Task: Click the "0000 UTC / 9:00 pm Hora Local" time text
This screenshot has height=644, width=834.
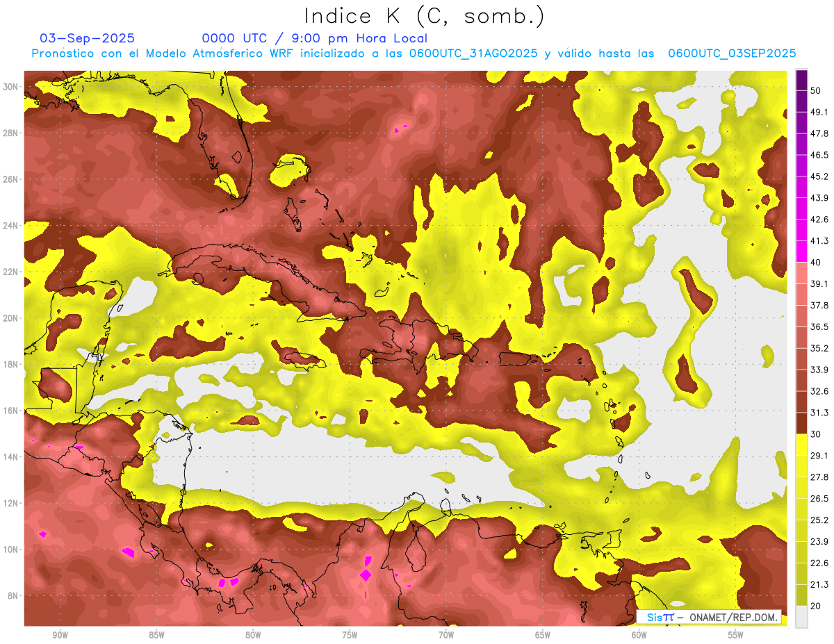Action: 315,38
